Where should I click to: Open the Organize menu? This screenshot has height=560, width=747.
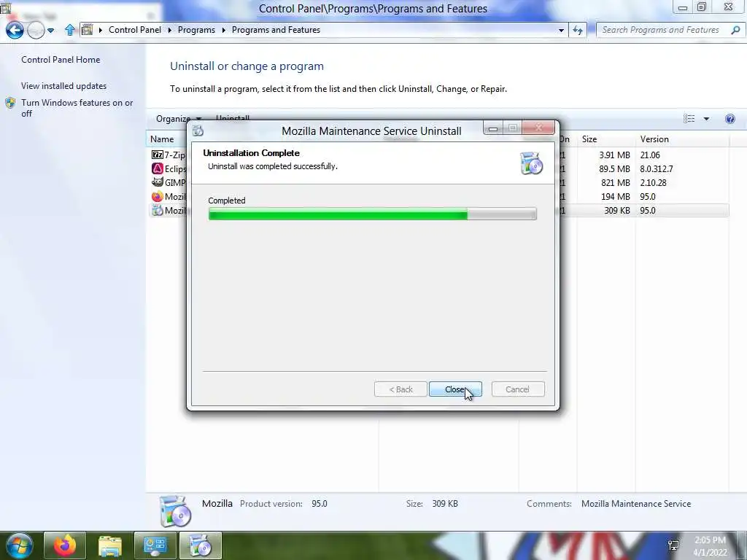coord(178,119)
